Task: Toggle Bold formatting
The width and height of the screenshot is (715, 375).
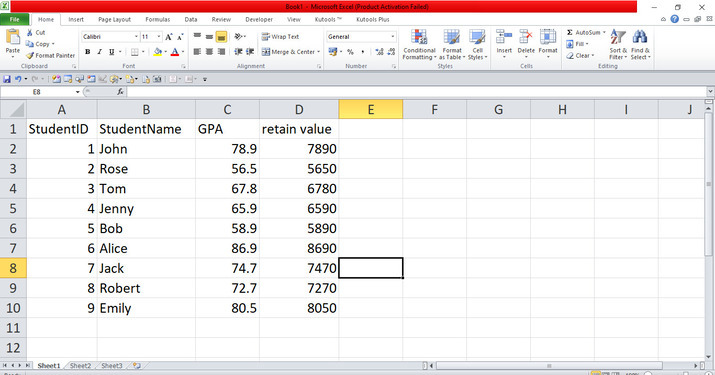Action: (88, 52)
